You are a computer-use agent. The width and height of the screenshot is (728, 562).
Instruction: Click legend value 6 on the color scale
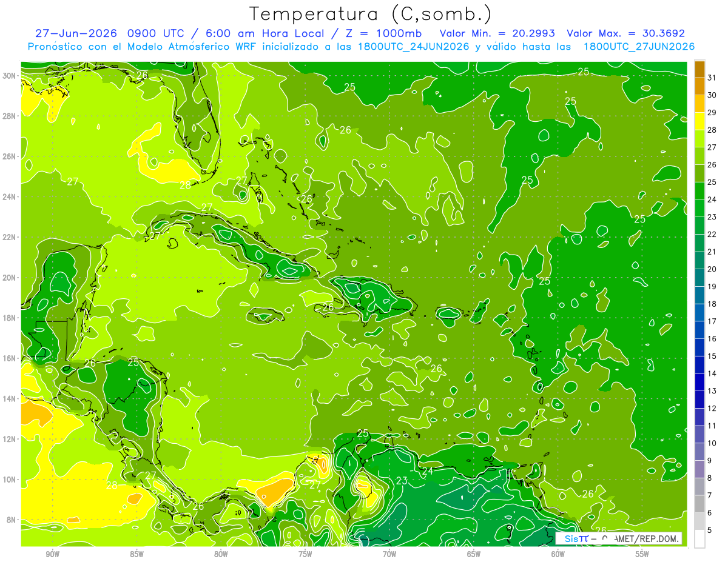710,513
